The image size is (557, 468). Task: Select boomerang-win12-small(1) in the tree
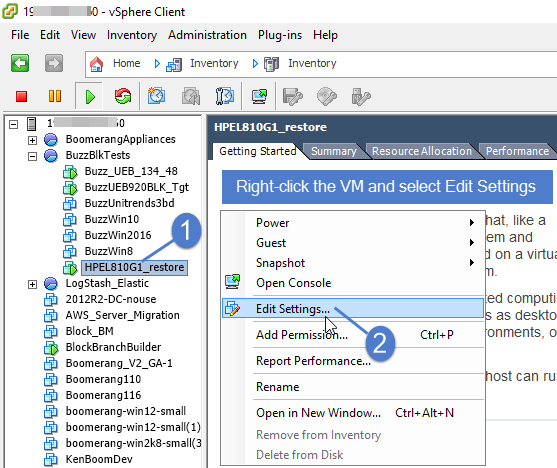coord(133,427)
